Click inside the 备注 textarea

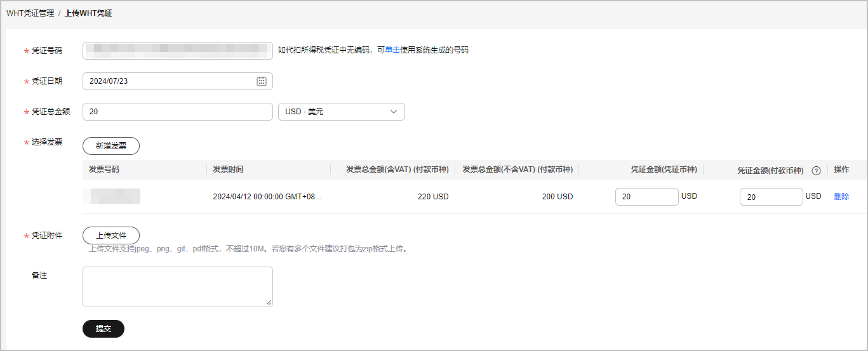tap(177, 287)
